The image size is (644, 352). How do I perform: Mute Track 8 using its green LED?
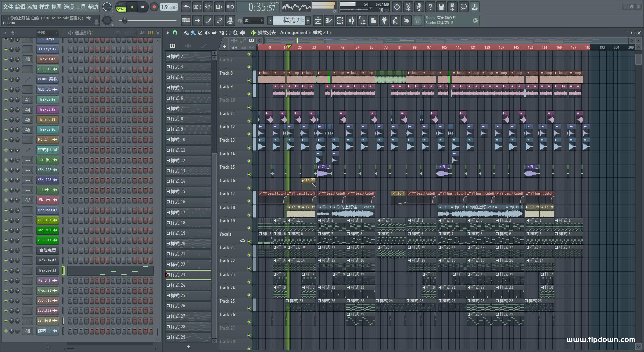pyautogui.click(x=249, y=80)
